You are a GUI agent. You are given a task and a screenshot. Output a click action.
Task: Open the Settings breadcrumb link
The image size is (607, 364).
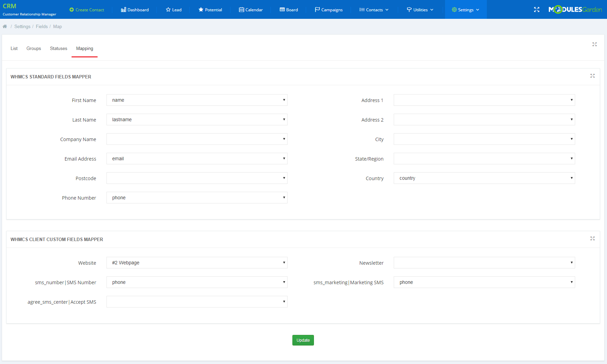[x=22, y=26]
